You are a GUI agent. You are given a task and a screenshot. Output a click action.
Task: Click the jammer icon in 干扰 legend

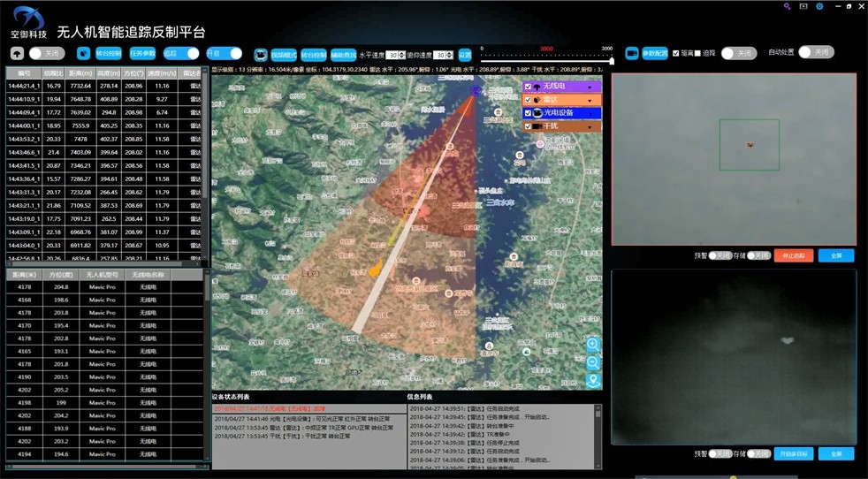coord(537,126)
